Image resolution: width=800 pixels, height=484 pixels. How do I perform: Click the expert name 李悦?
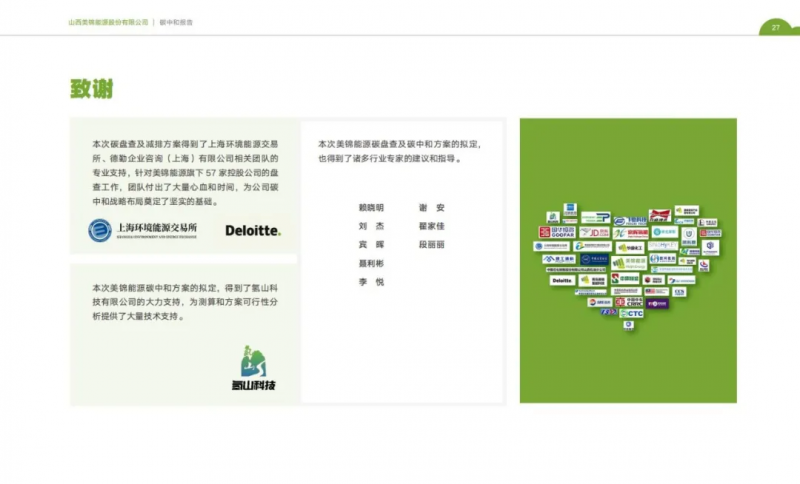(x=371, y=282)
